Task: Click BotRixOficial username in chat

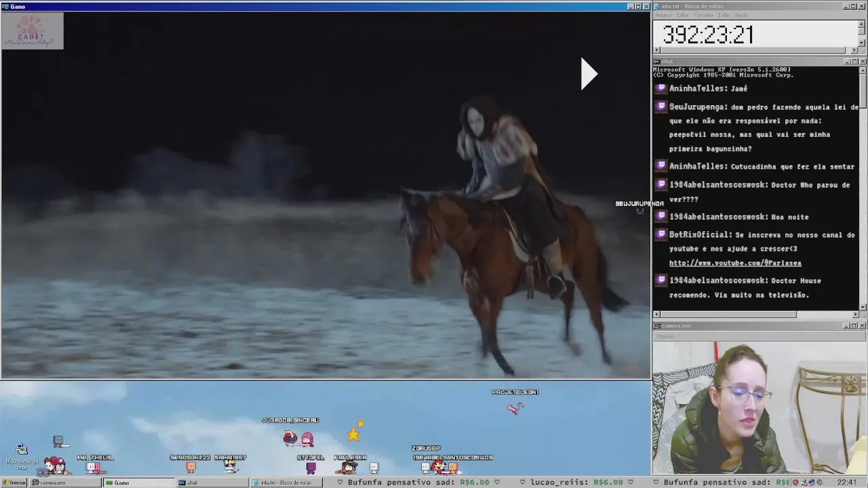Action: 701,235
